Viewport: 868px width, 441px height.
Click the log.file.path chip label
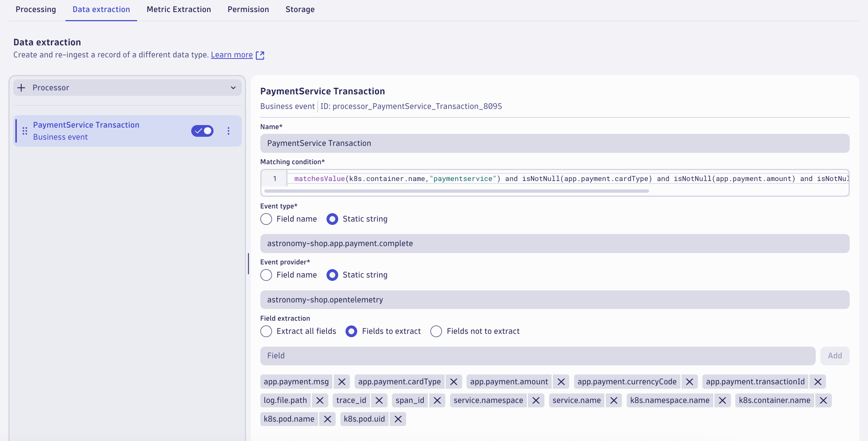tap(285, 400)
